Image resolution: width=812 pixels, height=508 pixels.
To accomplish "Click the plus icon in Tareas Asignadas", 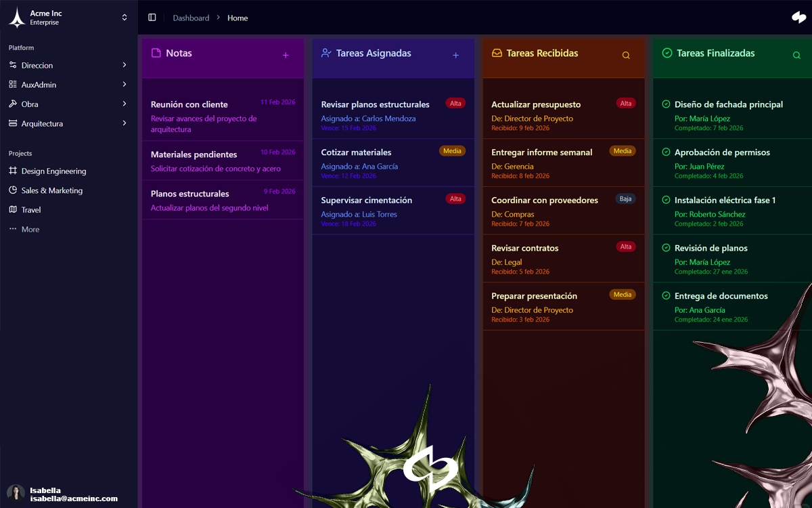I will coord(456,56).
